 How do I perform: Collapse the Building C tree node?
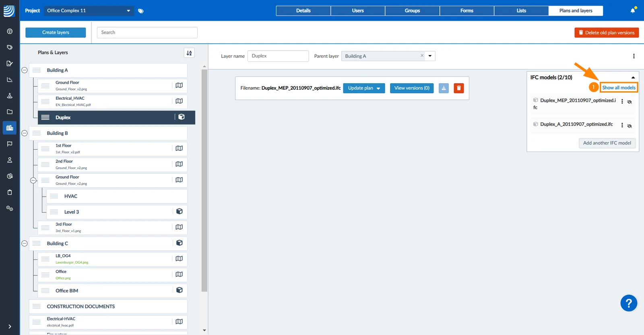[x=25, y=243]
